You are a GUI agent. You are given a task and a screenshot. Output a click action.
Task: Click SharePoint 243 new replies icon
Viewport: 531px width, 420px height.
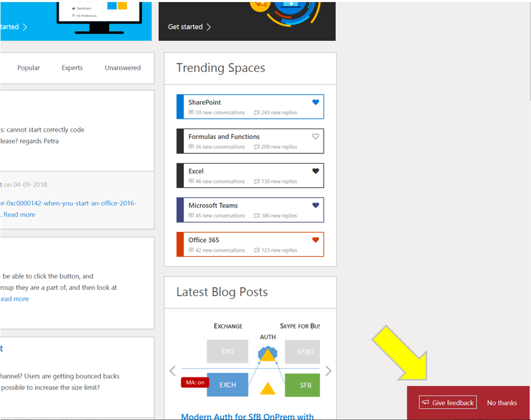pyautogui.click(x=257, y=113)
